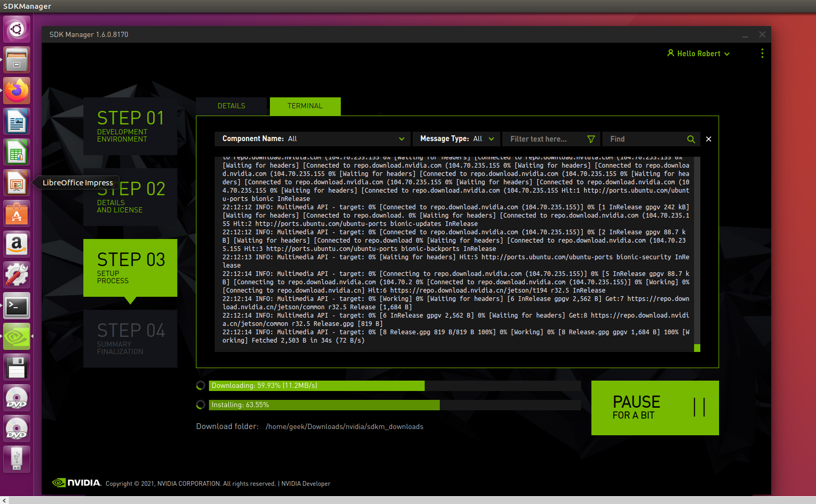Viewport: 816px width, 504px height.
Task: Click the copyright 2021 NVIDIA CORPORATION text
Action: 191,484
